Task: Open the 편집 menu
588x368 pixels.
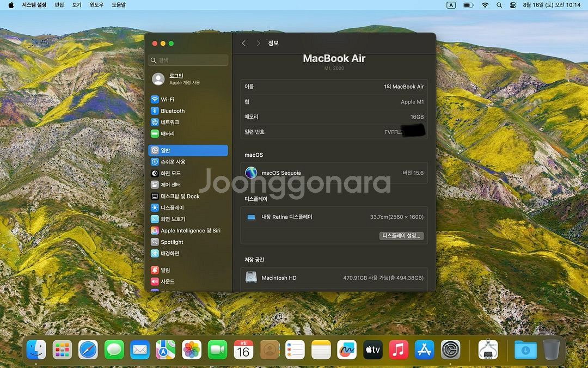Action: click(59, 5)
